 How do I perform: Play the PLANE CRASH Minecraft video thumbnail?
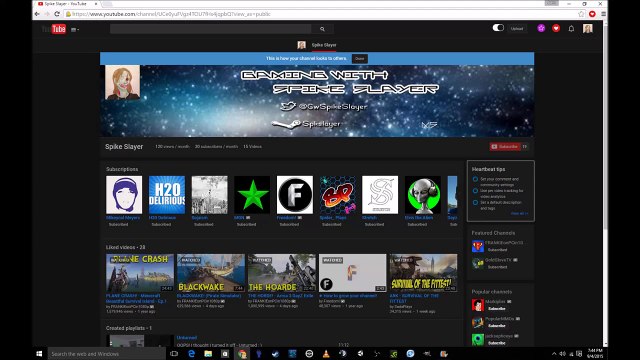coord(140,273)
